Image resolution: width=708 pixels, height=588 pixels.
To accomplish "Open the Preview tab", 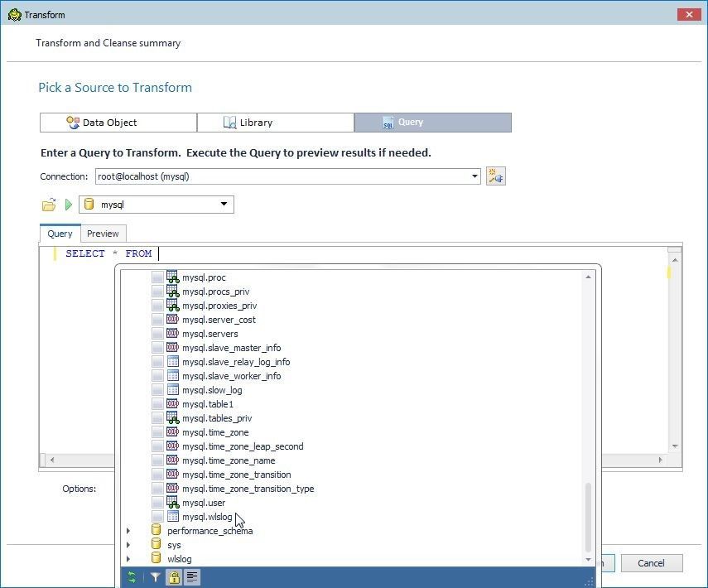I will [x=103, y=234].
